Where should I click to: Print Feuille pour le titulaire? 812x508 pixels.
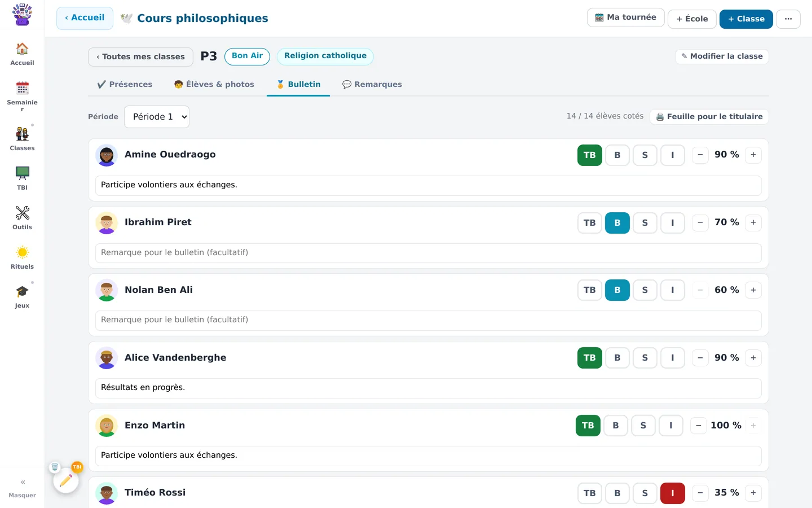(x=709, y=117)
